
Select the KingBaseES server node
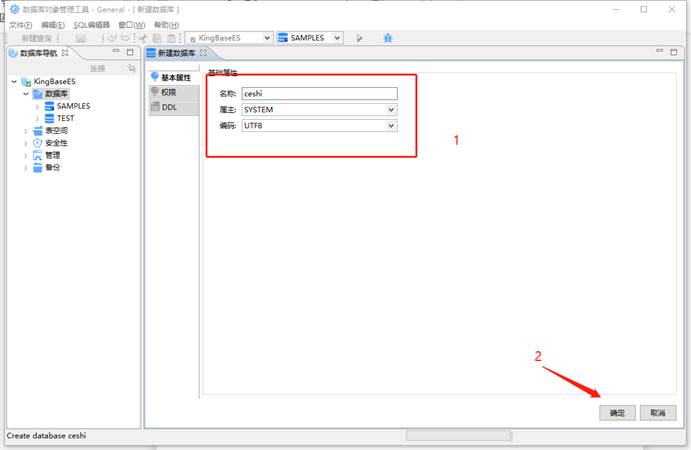click(55, 82)
